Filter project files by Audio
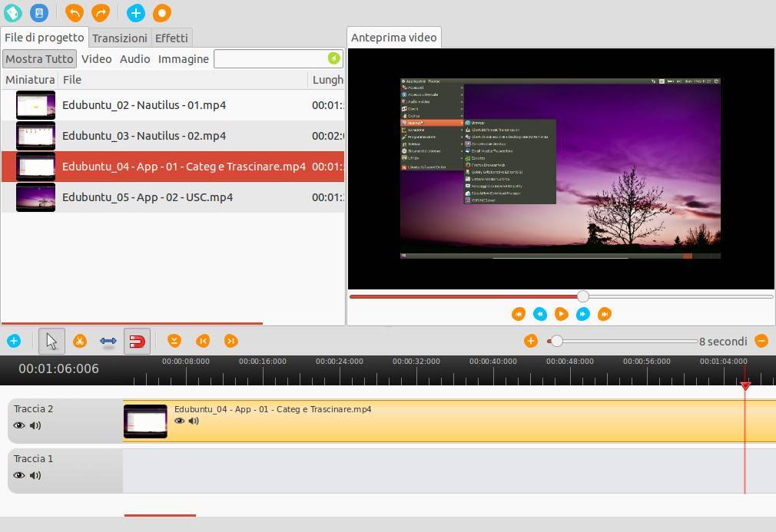Image resolution: width=776 pixels, height=532 pixels. click(x=134, y=59)
